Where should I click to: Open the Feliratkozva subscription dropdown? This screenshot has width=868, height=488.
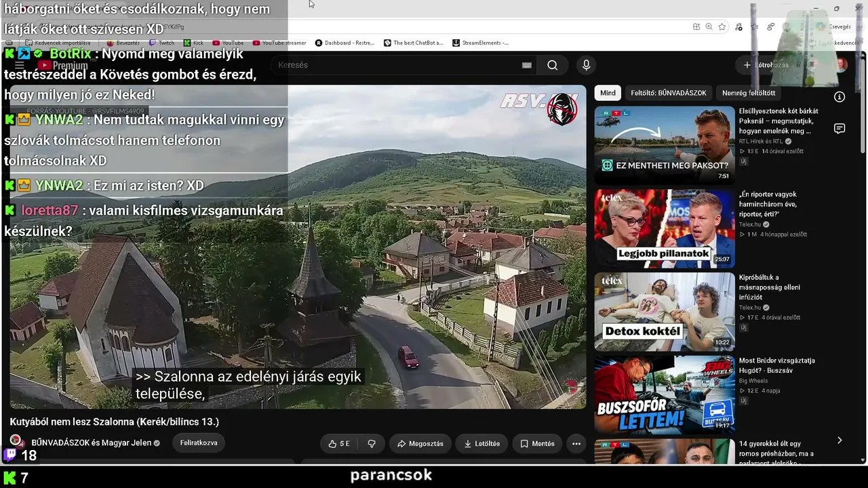pyautogui.click(x=199, y=443)
